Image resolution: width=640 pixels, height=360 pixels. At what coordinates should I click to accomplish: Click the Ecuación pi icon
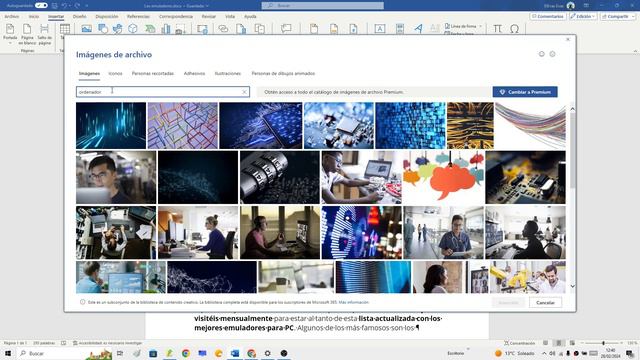point(497,29)
